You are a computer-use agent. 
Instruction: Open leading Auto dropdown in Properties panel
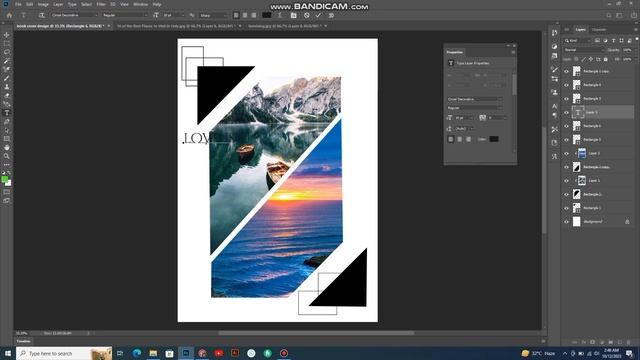pyautogui.click(x=464, y=129)
